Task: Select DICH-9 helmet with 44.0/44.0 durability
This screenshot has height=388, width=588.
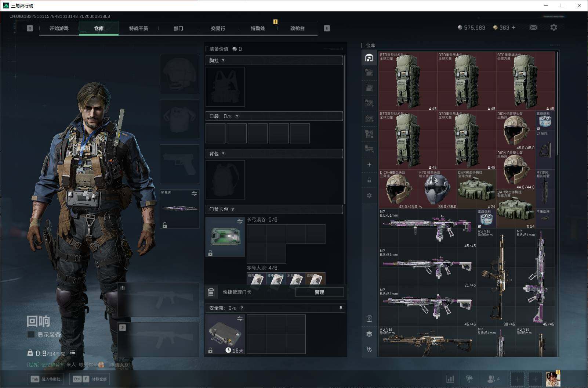Action: pyautogui.click(x=516, y=170)
